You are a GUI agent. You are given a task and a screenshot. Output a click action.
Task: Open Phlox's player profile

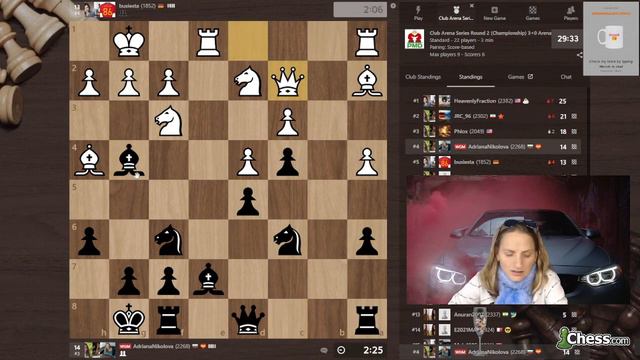click(x=469, y=131)
